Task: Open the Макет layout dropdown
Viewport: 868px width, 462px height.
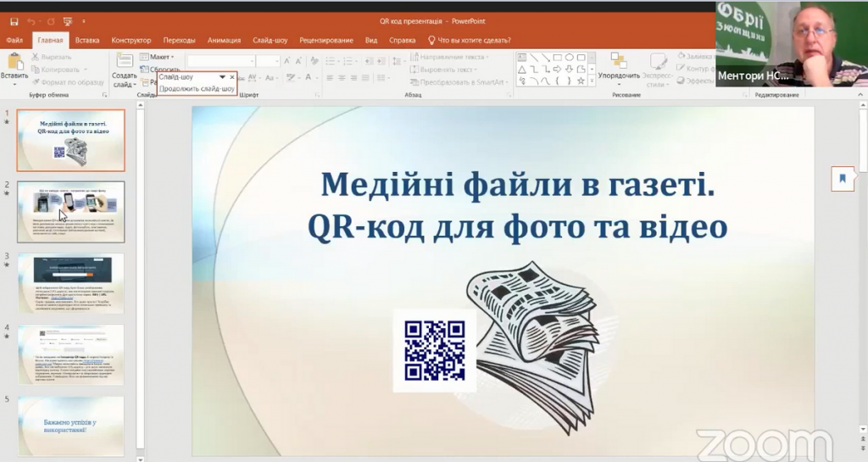Action: (x=157, y=57)
